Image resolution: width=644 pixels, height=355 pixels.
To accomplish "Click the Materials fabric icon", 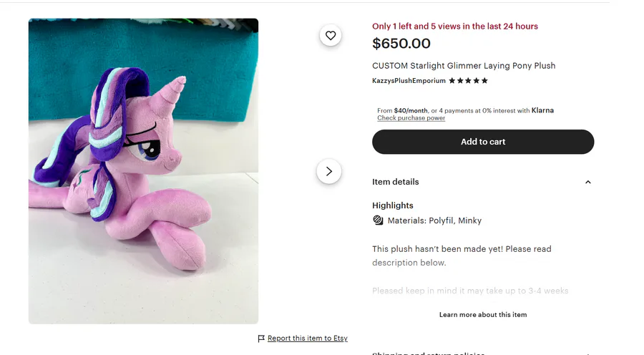I will [x=379, y=220].
